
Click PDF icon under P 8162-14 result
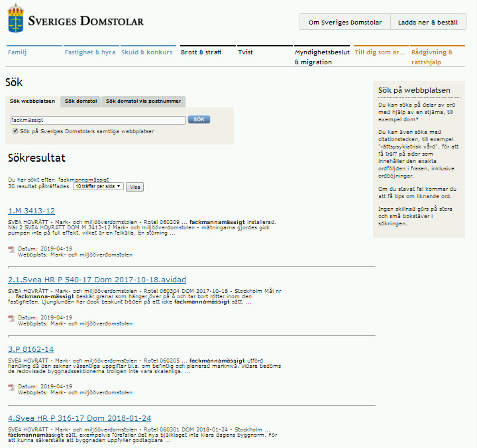coord(11,387)
